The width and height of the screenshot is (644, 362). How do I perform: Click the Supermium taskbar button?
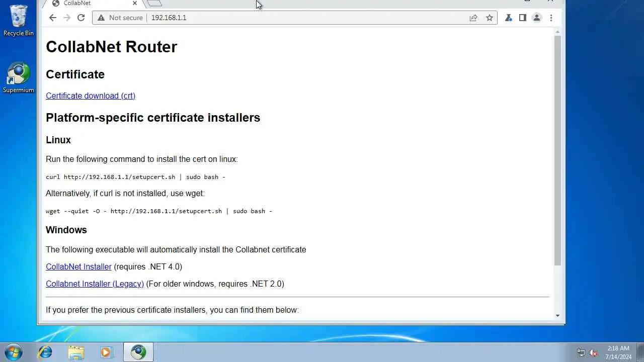coord(138,352)
